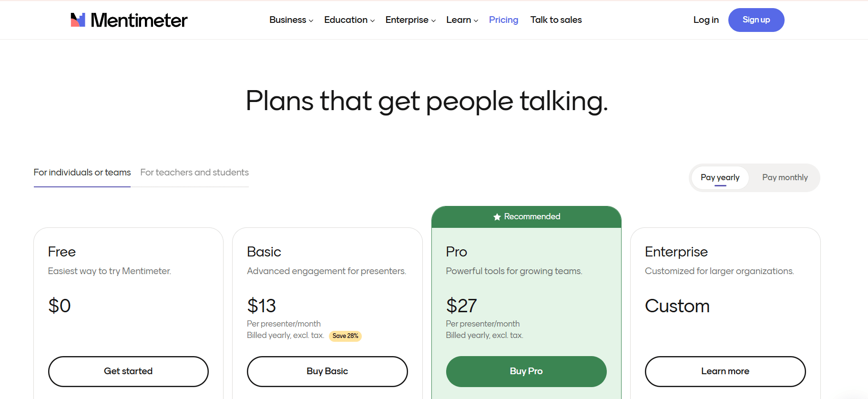868x399 pixels.
Task: Click Get started on Free plan
Action: click(128, 371)
